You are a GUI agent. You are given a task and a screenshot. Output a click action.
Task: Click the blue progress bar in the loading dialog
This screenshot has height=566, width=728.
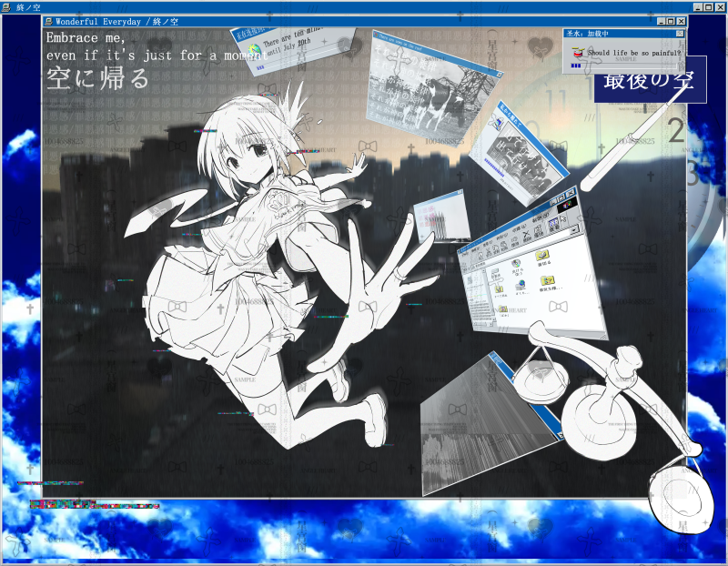pyautogui.click(x=576, y=65)
